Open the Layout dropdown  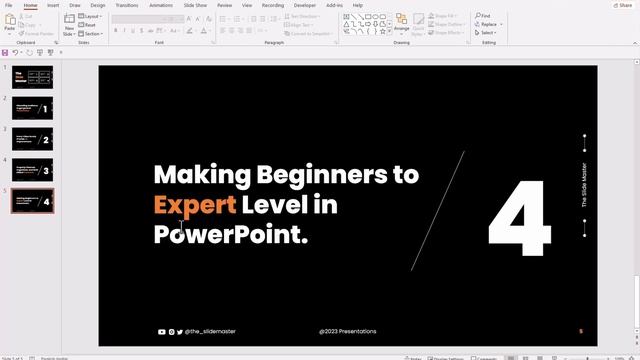click(90, 16)
